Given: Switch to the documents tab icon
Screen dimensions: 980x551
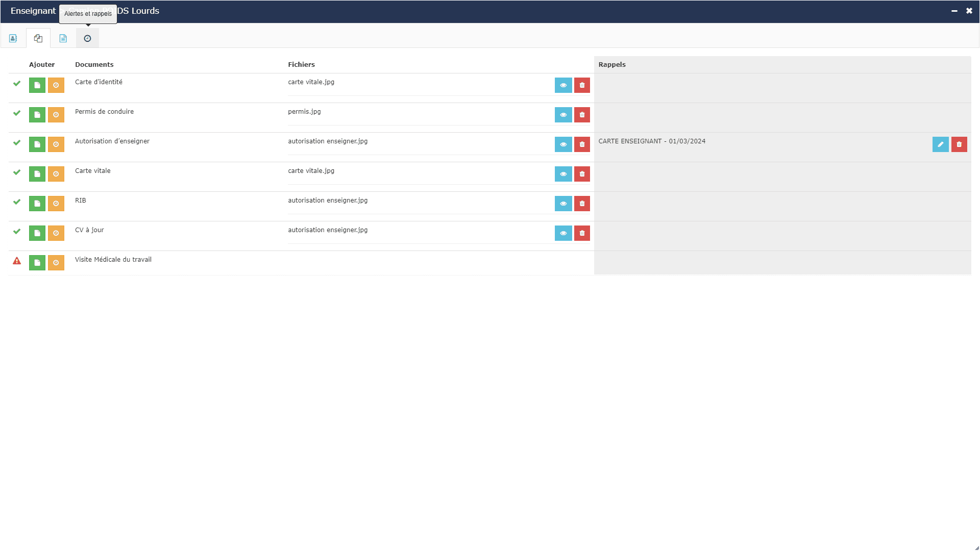Looking at the screenshot, I should point(38,38).
